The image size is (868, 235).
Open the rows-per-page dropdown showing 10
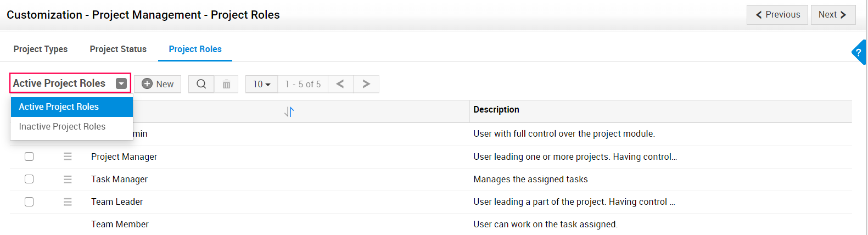click(261, 84)
